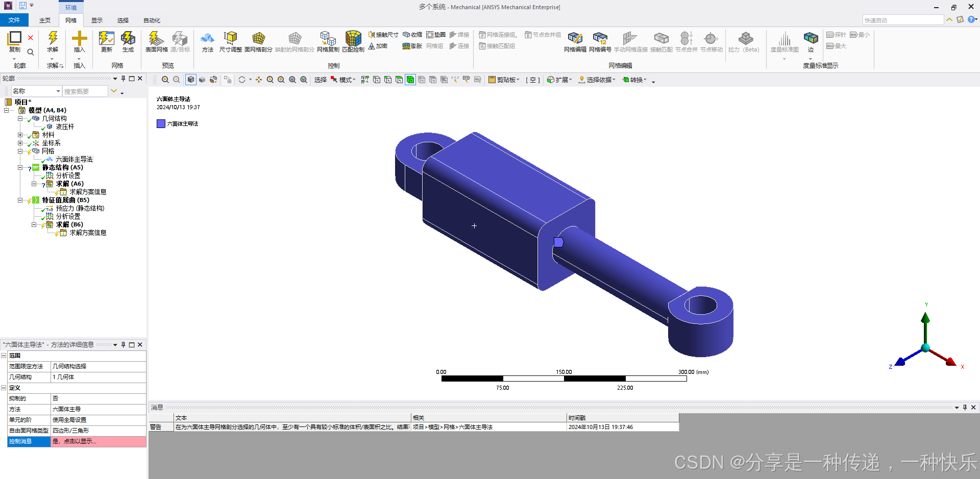
Task: Click the blue 六面体主导法 legend swatch
Action: click(161, 123)
